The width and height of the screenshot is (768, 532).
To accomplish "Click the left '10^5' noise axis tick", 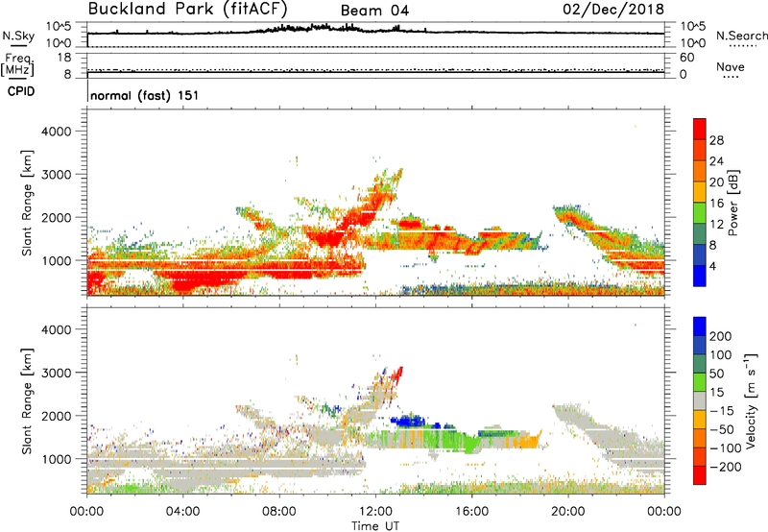I will [59, 26].
